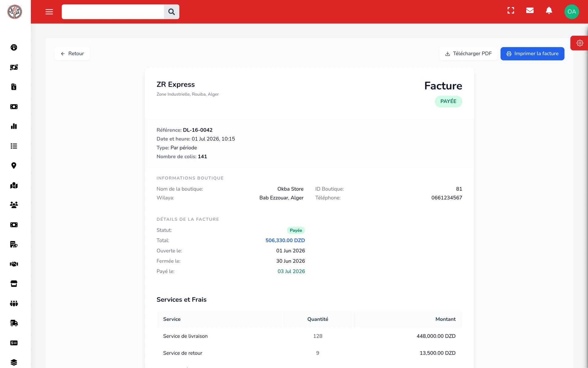This screenshot has height=368, width=588.
Task: Click Imprimer la facture button
Action: click(x=532, y=54)
